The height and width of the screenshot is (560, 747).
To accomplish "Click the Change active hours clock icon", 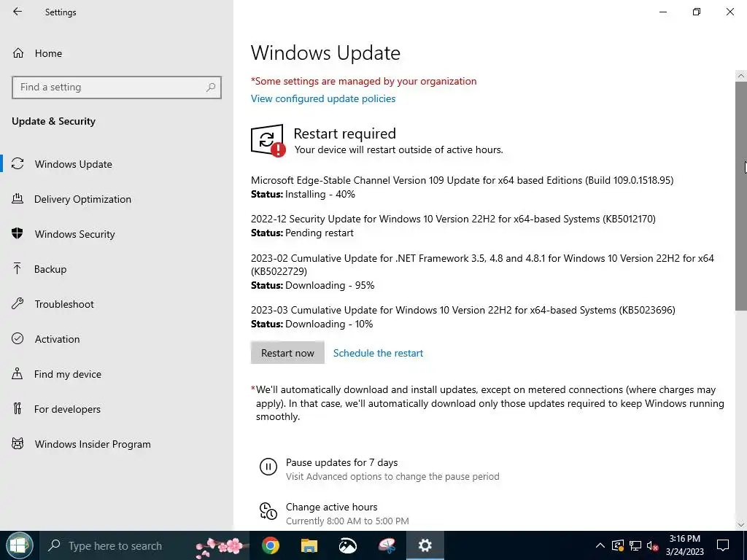I will tap(268, 511).
